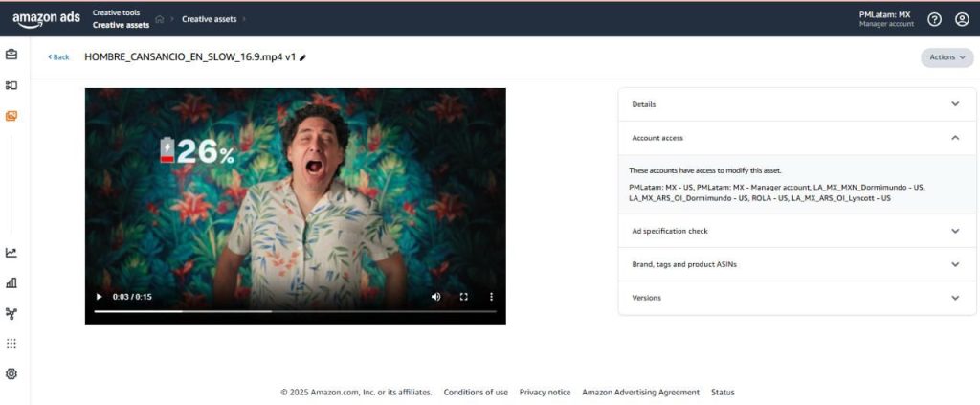
Task: Click the apps grid icon in sidebar
Action: [x=11, y=343]
